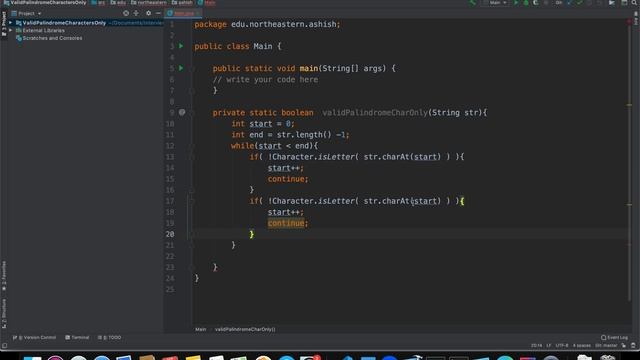The image size is (640, 360).
Task: Click the Main breadcrumb below editor
Action: pyautogui.click(x=200, y=329)
